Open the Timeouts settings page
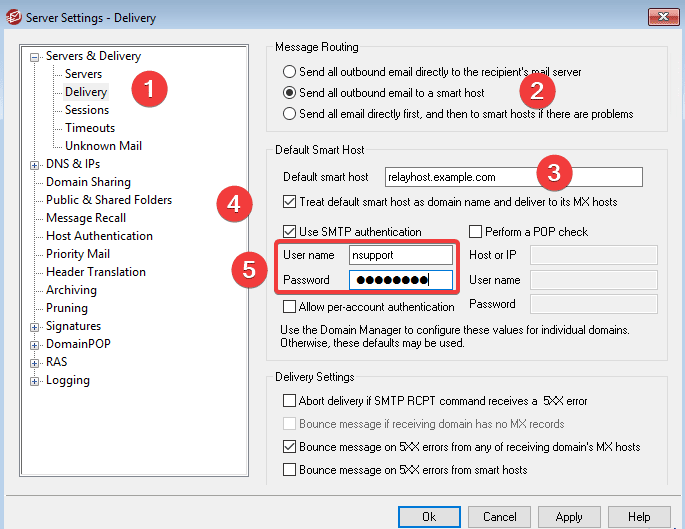This screenshot has height=529, width=685. 90,128
